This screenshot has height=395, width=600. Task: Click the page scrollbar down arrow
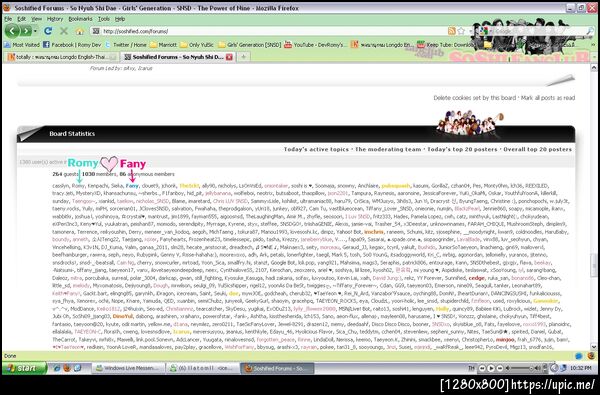click(594, 347)
